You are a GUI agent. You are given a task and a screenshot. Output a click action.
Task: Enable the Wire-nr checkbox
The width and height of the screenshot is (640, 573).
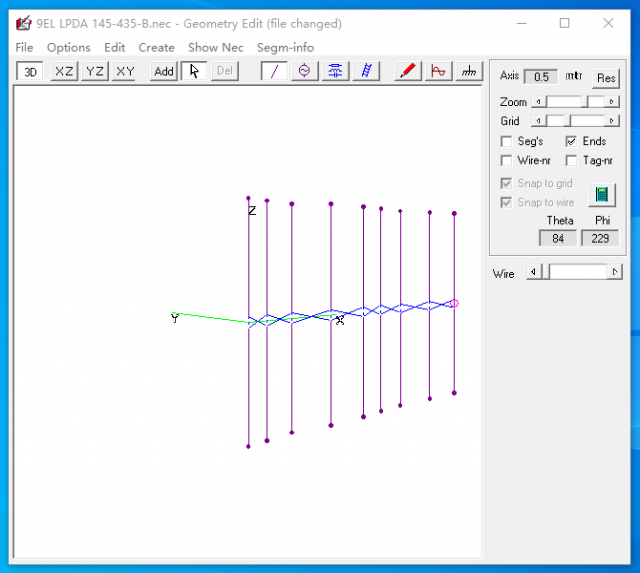coord(506,161)
